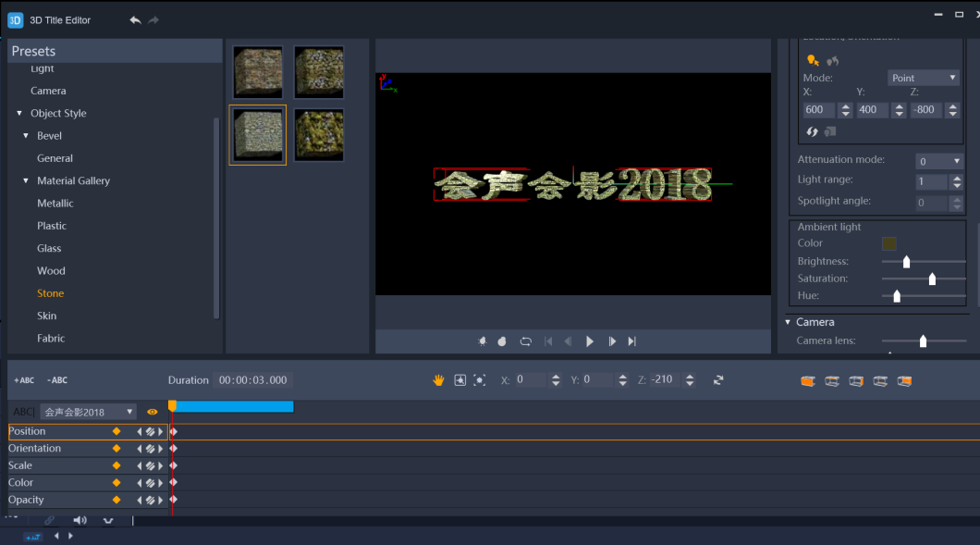Collapse the Material Gallery tree node
The width and height of the screenshot is (980, 545).
click(x=26, y=180)
